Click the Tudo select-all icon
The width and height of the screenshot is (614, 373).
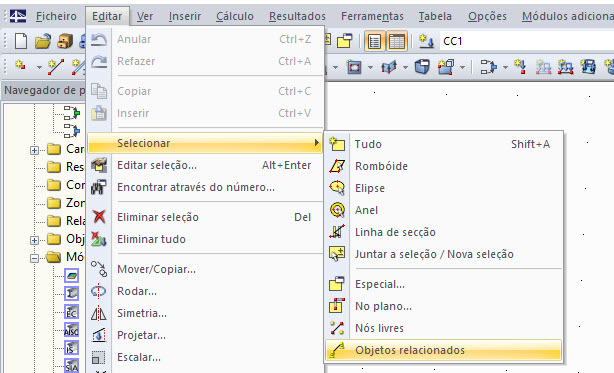(x=337, y=144)
